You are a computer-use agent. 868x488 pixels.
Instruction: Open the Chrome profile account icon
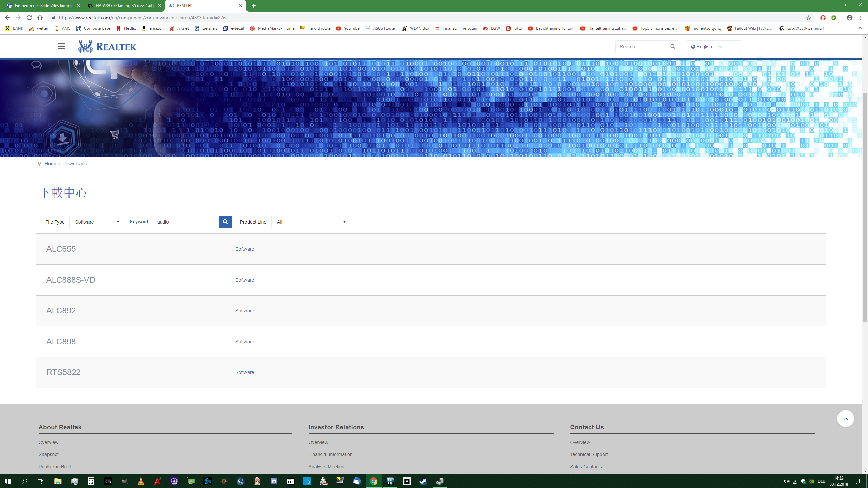click(x=849, y=18)
